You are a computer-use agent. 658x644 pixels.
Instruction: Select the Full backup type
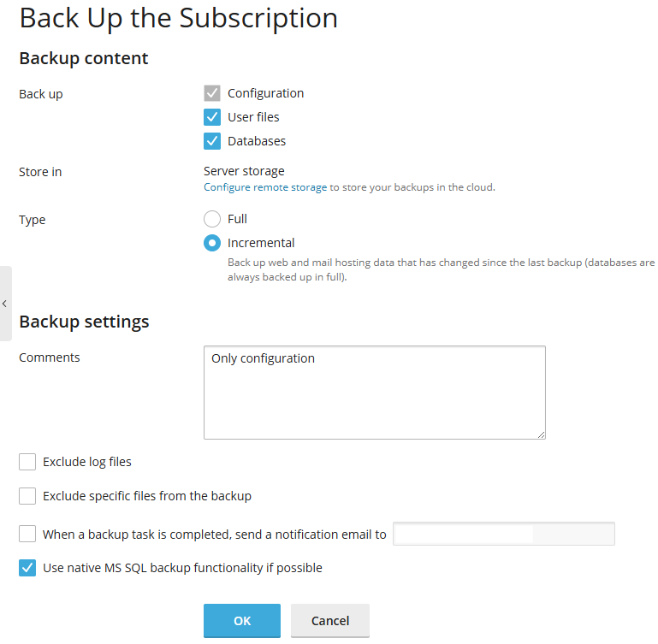[x=212, y=219]
